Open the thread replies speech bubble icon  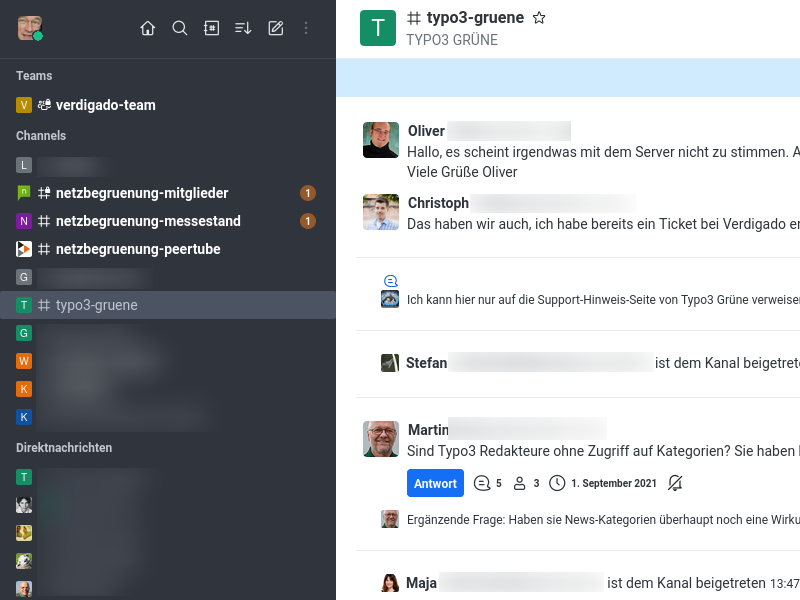coord(481,483)
